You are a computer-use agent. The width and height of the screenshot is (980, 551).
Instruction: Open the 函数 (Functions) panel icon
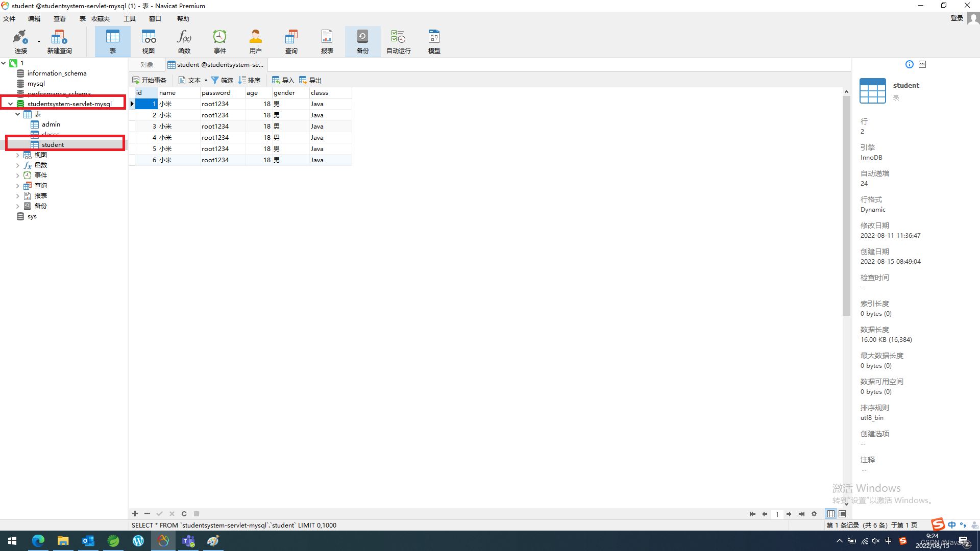pyautogui.click(x=184, y=41)
